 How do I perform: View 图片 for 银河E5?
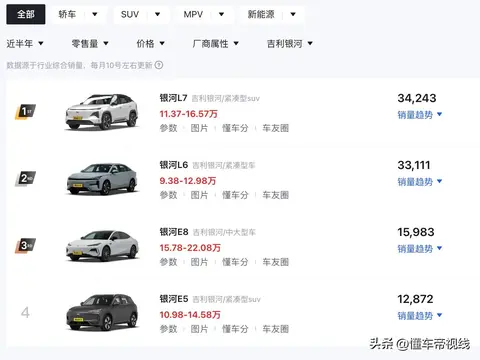[199, 329]
